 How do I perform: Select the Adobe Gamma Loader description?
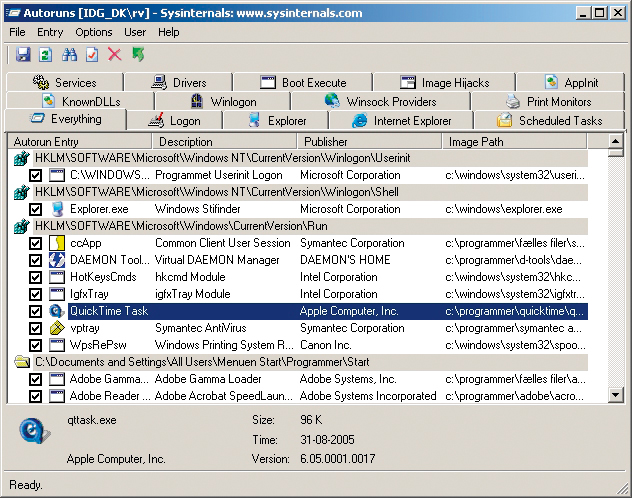tap(208, 379)
